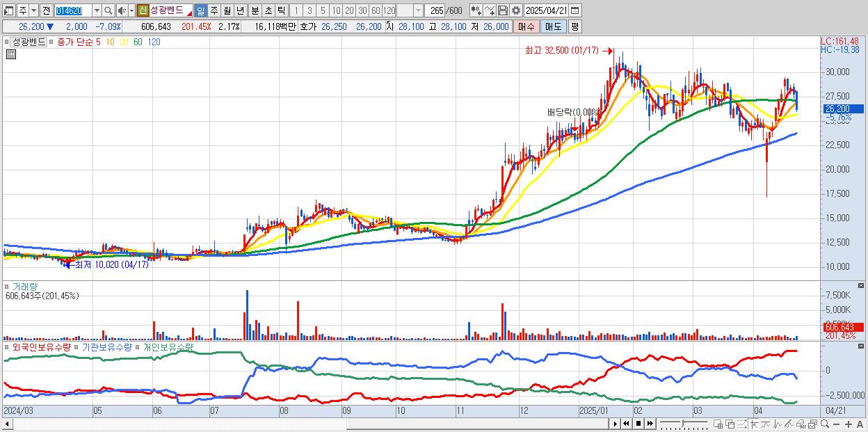The width and height of the screenshot is (868, 432).
Task: Expand the 주 market type dropdown arrow
Action: [33, 10]
